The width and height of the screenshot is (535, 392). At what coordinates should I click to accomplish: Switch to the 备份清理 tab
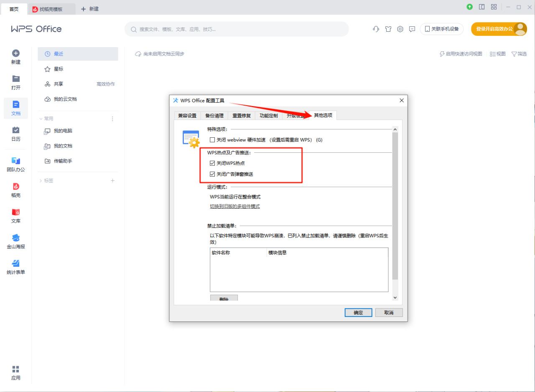(214, 116)
